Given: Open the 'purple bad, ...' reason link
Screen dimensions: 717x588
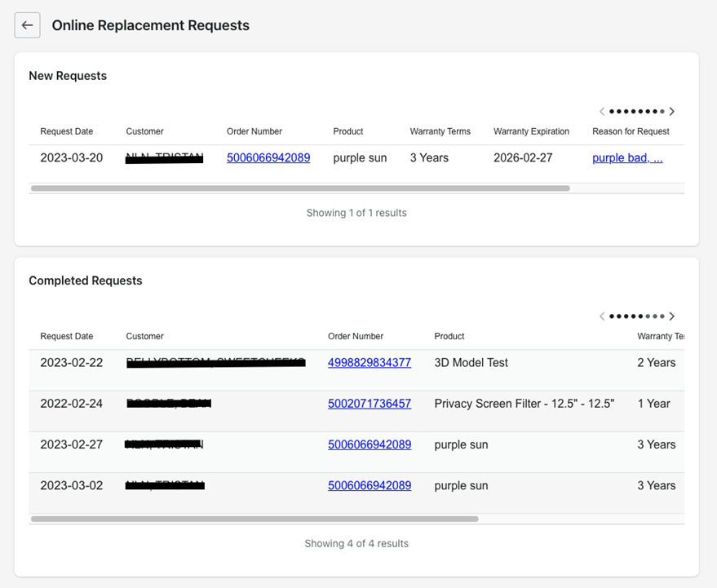Looking at the screenshot, I should coord(627,158).
